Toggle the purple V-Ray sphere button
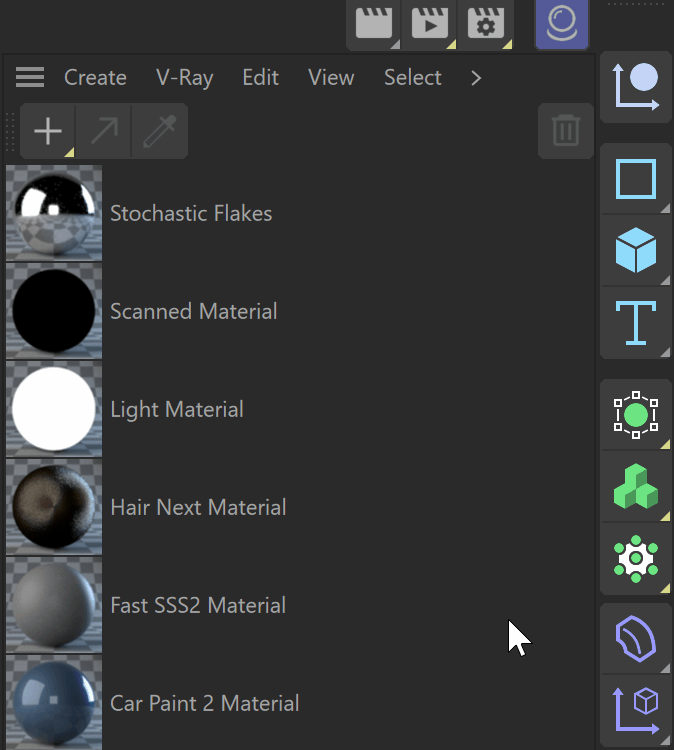Viewport: 674px width, 750px height. coord(562,23)
